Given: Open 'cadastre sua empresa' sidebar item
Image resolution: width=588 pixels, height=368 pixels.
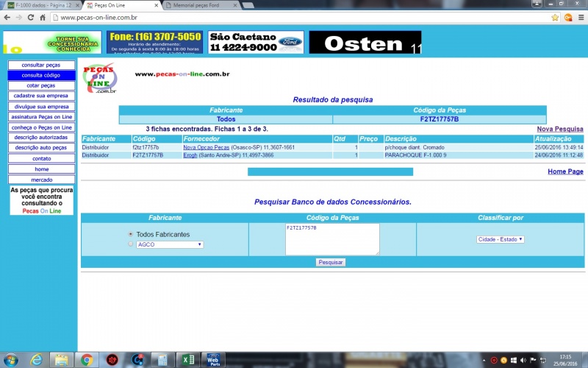Looking at the screenshot, I should [41, 96].
